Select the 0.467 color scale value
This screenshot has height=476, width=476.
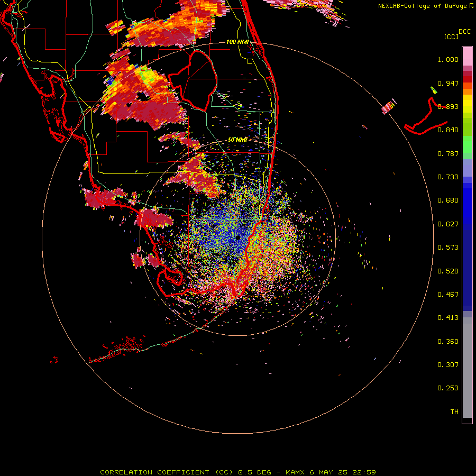click(x=448, y=295)
